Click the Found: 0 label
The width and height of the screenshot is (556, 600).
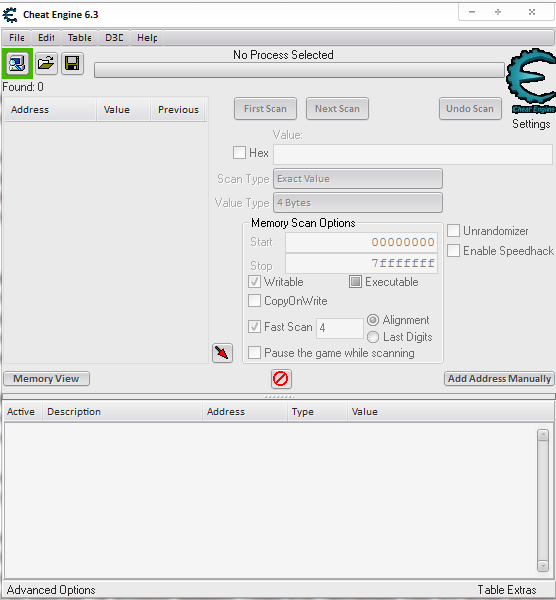23,87
